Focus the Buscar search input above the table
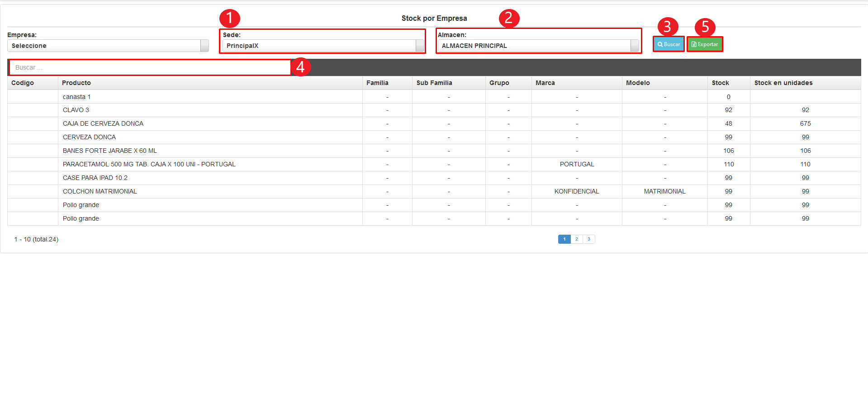This screenshot has height=397, width=868. click(150, 67)
